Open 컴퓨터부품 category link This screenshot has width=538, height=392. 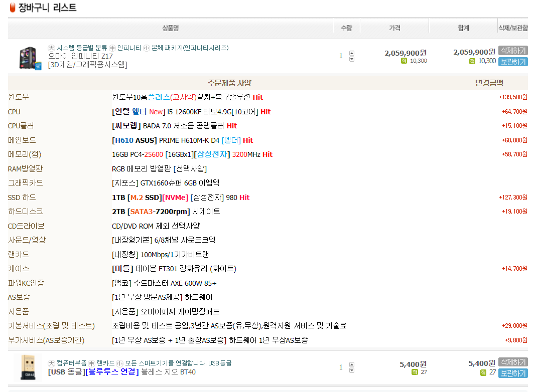click(x=72, y=363)
